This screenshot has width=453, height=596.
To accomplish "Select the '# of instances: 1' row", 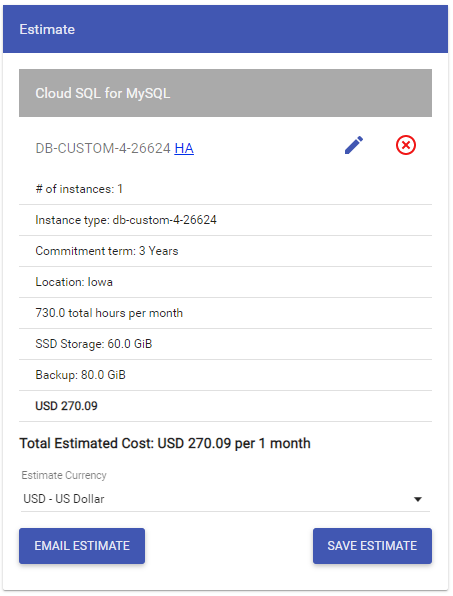I will 225,189.
